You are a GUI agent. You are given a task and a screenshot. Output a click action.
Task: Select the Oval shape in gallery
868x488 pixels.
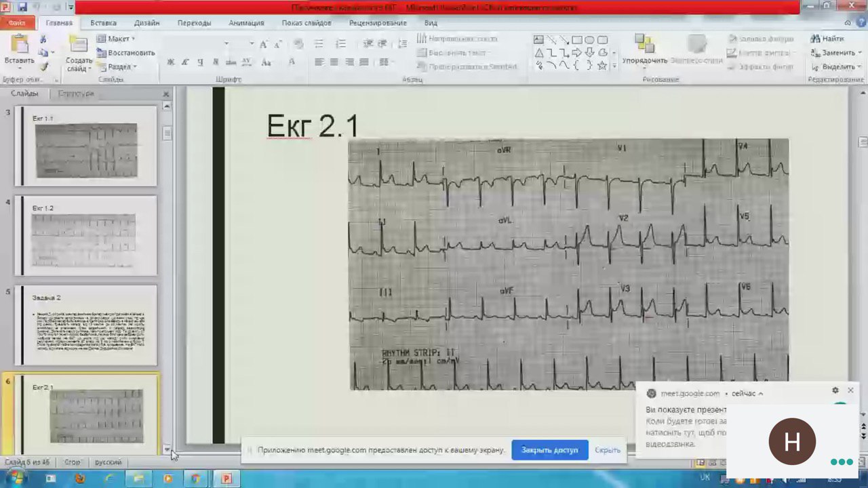[589, 40]
